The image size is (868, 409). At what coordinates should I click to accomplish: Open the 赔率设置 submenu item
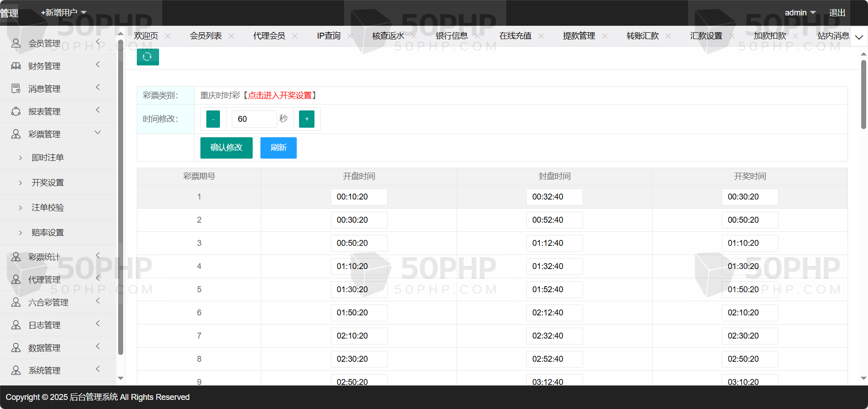point(48,233)
